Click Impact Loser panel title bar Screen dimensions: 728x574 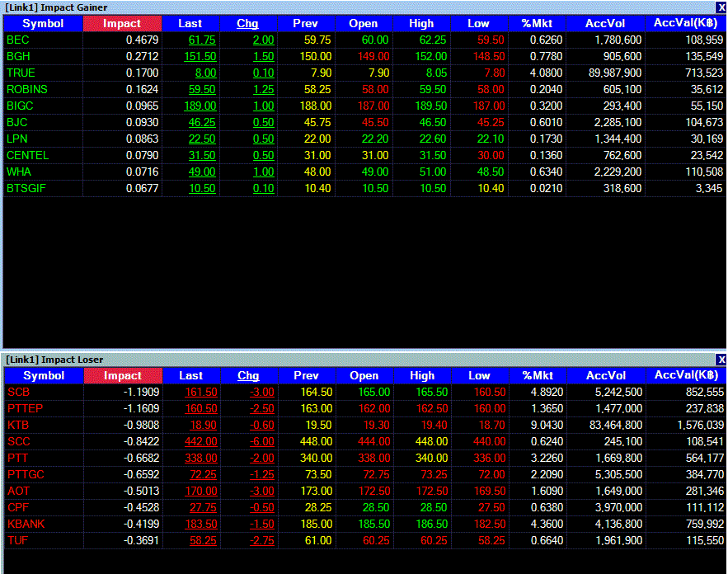tap(358, 360)
